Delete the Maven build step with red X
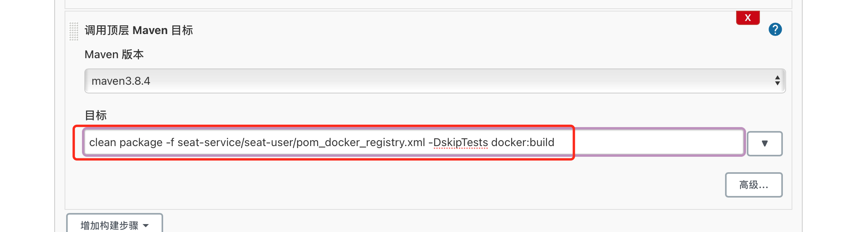Image resolution: width=868 pixels, height=232 pixels. coord(748,18)
